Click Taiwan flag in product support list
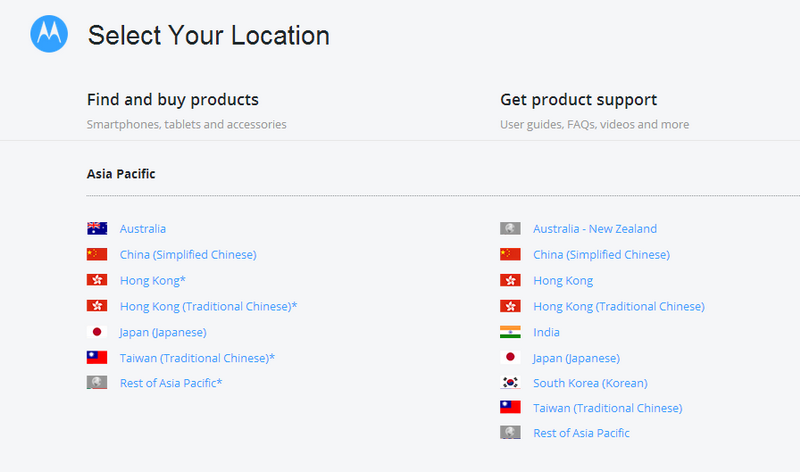This screenshot has height=472, width=800. point(510,407)
